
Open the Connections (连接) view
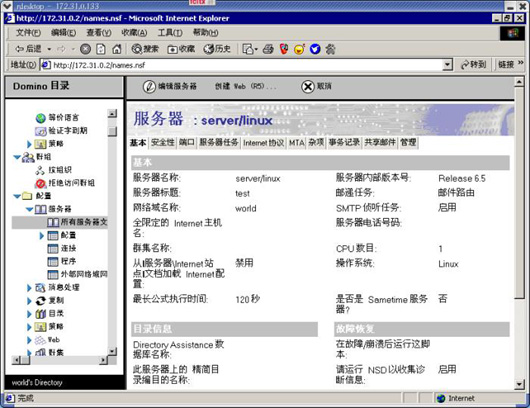[x=62, y=248]
